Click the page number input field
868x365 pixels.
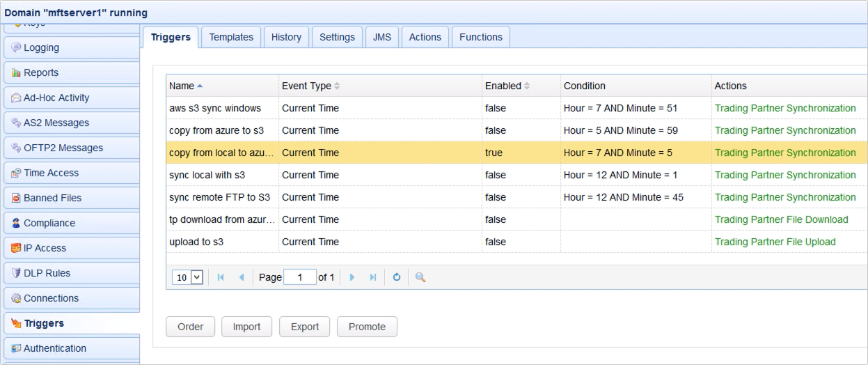tap(300, 277)
